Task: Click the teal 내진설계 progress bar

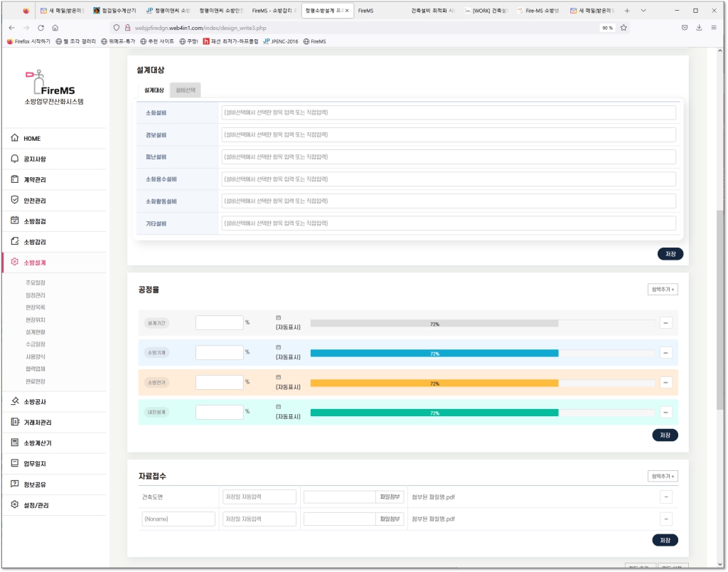Action: click(x=434, y=413)
